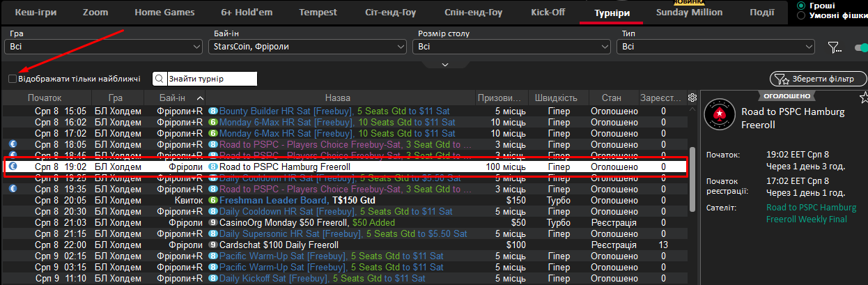This screenshot has height=285, width=868.
Task: Switch to the Кеш-ігри tab
Action: [x=36, y=13]
